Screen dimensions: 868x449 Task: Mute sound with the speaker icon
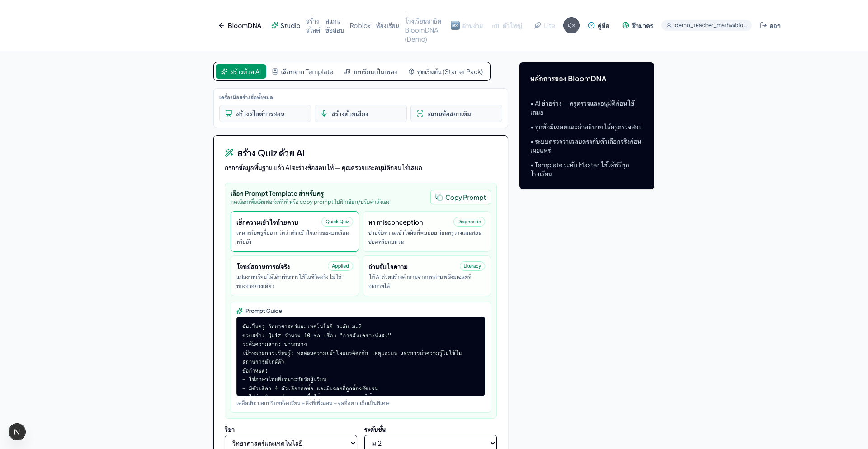(x=571, y=25)
